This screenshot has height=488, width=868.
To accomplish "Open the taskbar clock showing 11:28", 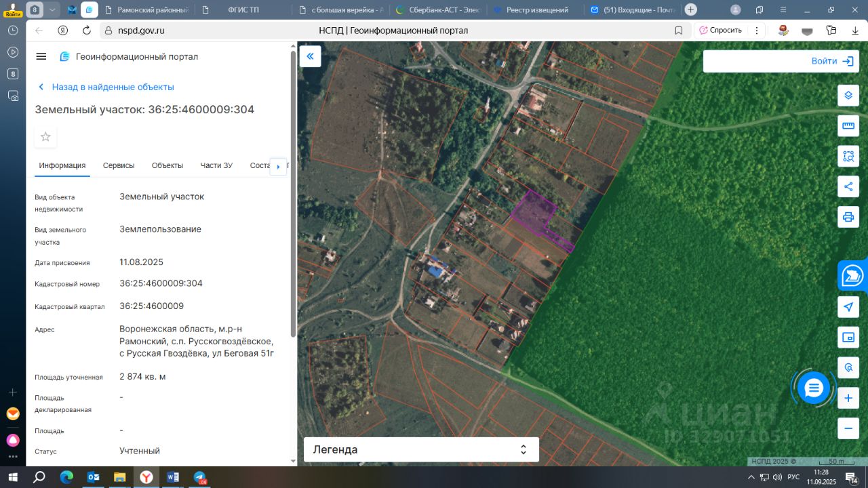I will coord(821,477).
